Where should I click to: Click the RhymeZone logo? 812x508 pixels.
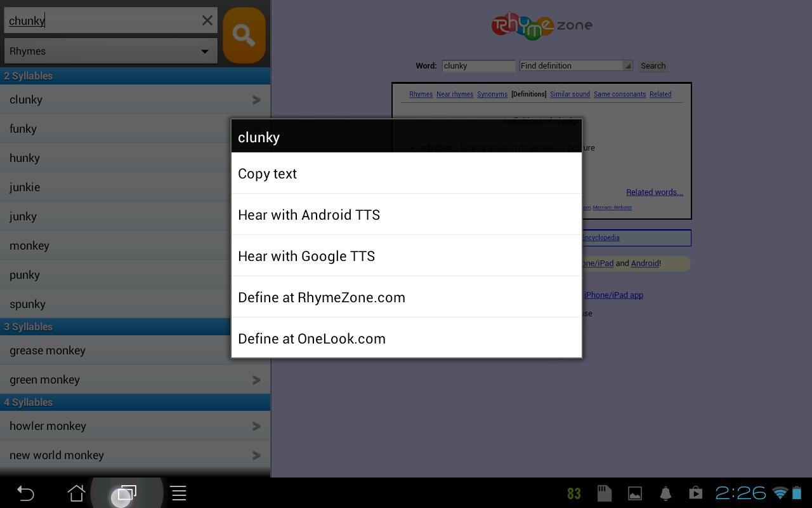coord(542,25)
